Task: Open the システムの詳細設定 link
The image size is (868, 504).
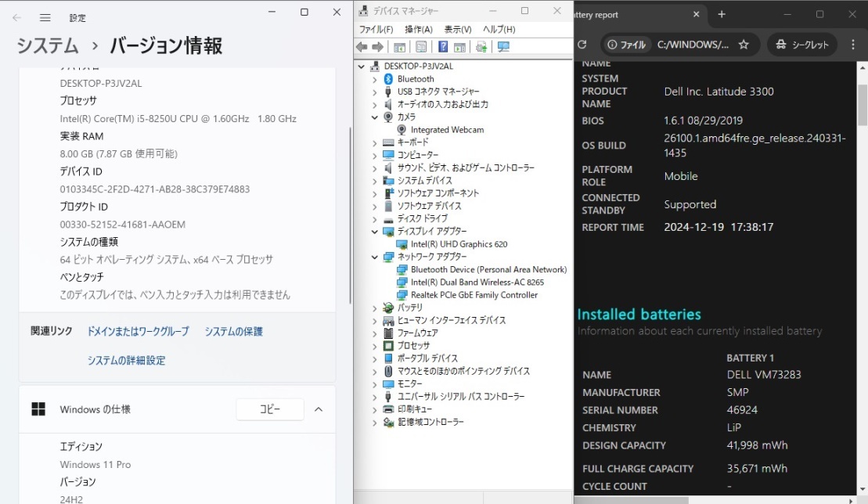Action: pos(126,360)
